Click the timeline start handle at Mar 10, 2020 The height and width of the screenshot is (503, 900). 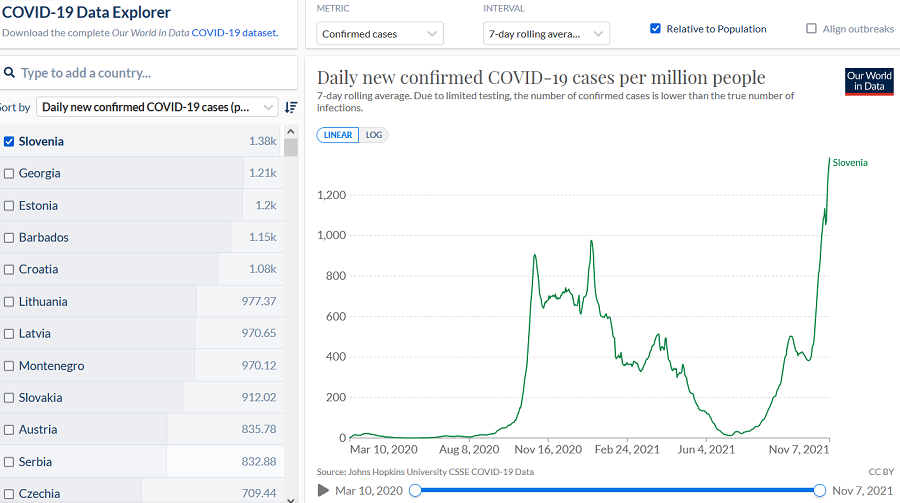pos(415,490)
